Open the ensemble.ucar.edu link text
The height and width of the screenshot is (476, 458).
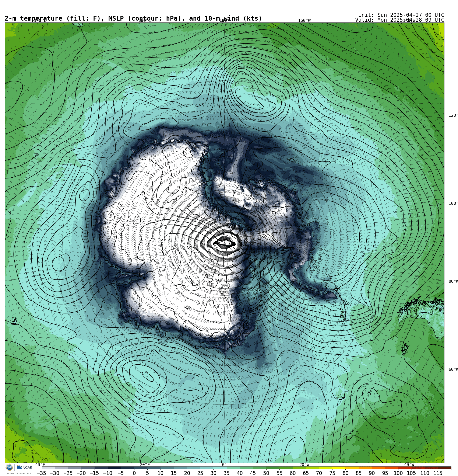tap(19, 474)
